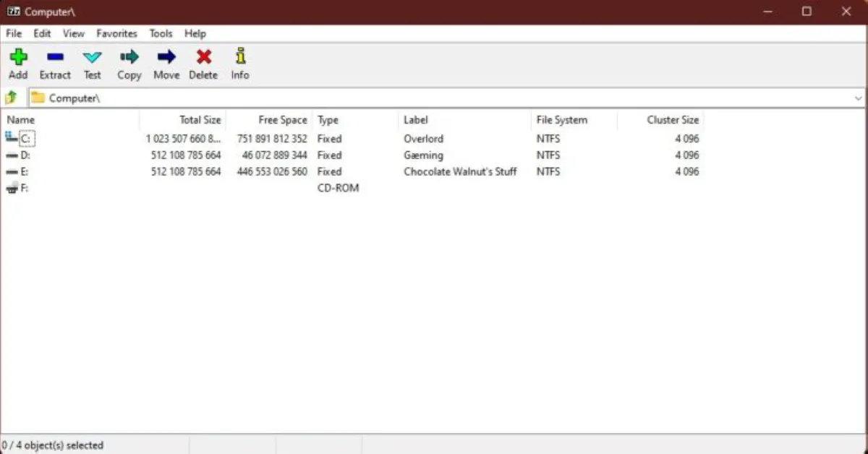Click status bar '0 / 4 object(s) selected'

pyautogui.click(x=53, y=445)
